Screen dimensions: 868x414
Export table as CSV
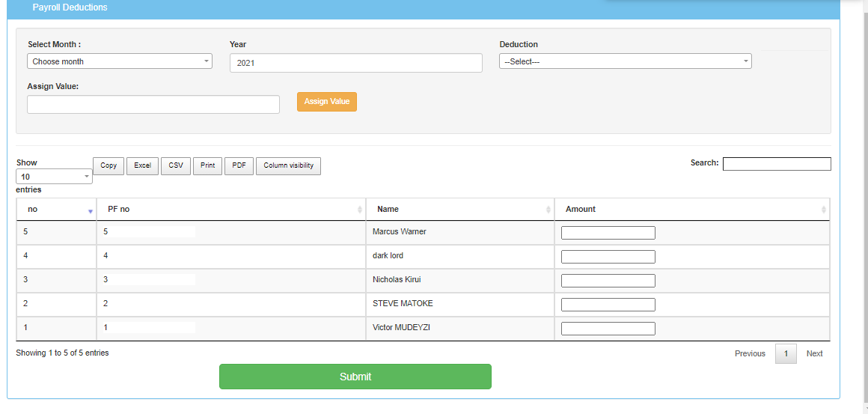tap(176, 165)
